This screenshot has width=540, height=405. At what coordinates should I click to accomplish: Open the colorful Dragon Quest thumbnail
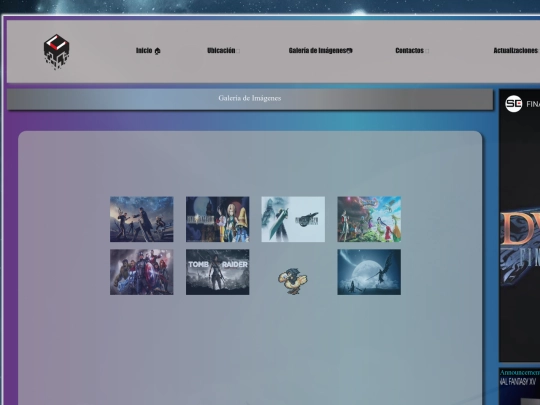(369, 219)
